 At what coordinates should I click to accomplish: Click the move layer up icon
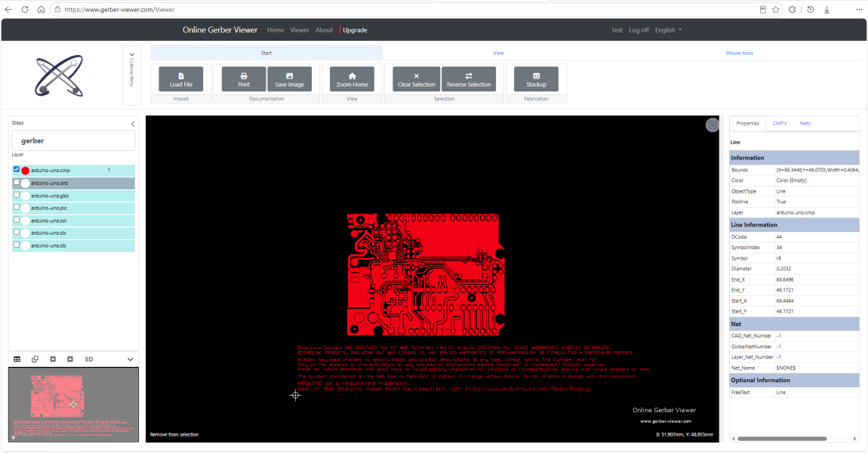(70, 359)
